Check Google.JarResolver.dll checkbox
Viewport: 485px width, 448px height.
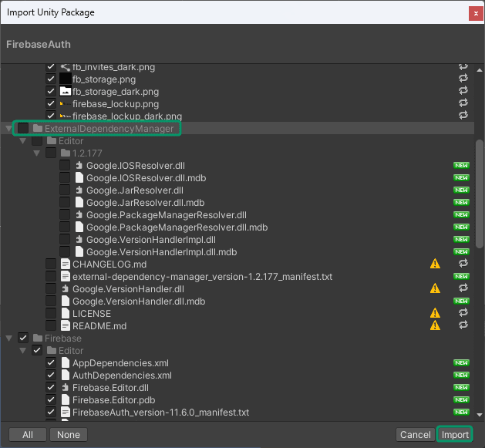[65, 190]
